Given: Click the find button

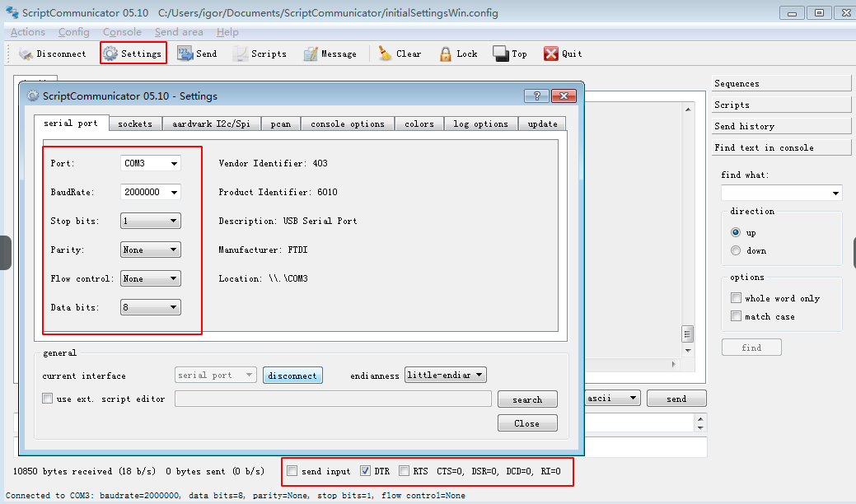Looking at the screenshot, I should click(x=751, y=347).
